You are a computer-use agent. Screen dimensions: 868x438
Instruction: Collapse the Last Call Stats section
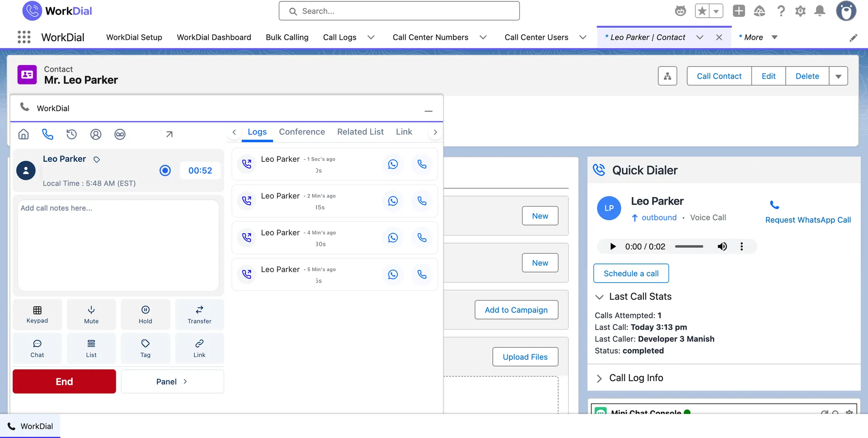tap(599, 297)
